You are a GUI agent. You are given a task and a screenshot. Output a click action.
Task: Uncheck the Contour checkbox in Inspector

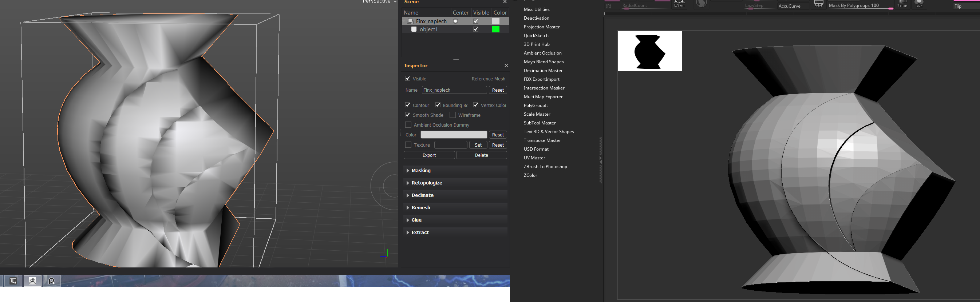(x=408, y=105)
